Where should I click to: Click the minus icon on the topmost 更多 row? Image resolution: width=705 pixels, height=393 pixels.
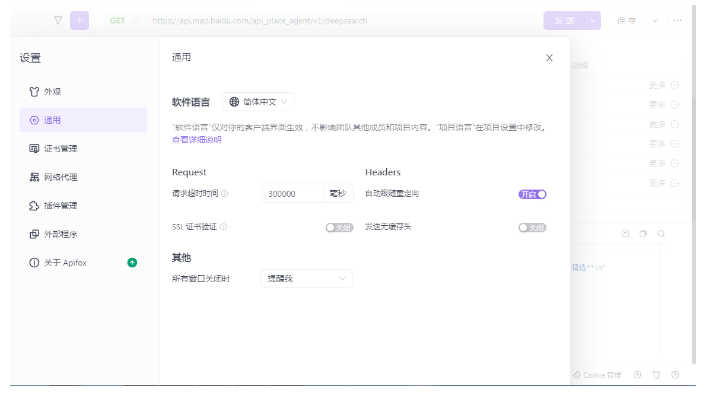pos(675,85)
